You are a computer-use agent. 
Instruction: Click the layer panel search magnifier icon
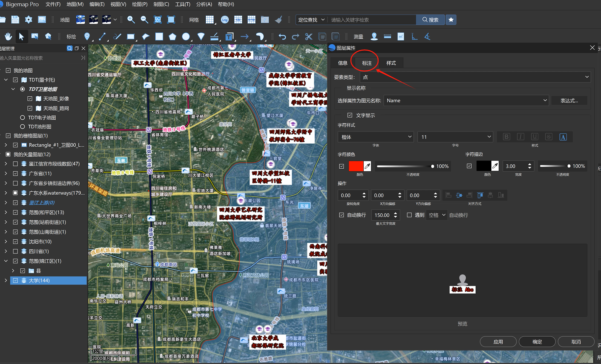pyautogui.click(x=69, y=48)
